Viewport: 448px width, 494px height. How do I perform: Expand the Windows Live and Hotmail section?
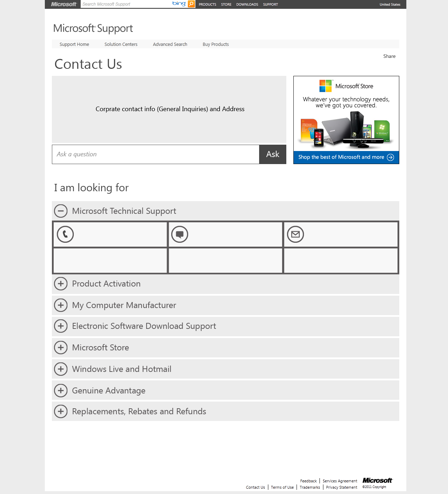click(x=61, y=369)
